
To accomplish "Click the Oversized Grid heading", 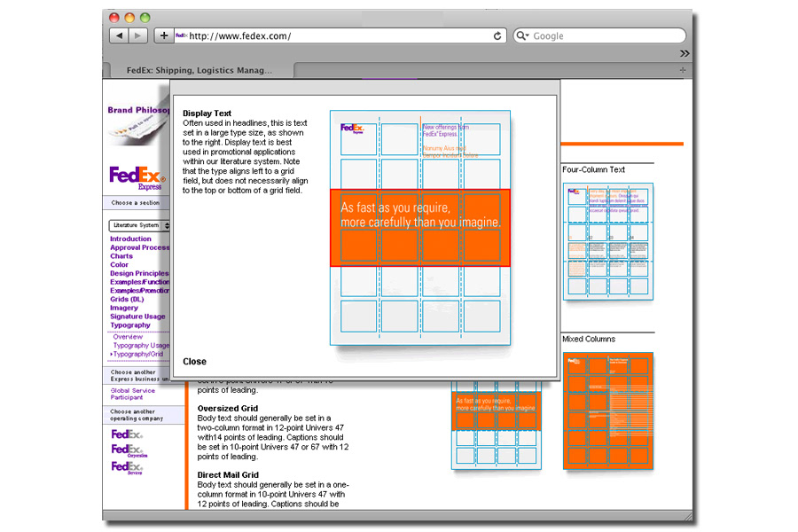I will [x=228, y=408].
